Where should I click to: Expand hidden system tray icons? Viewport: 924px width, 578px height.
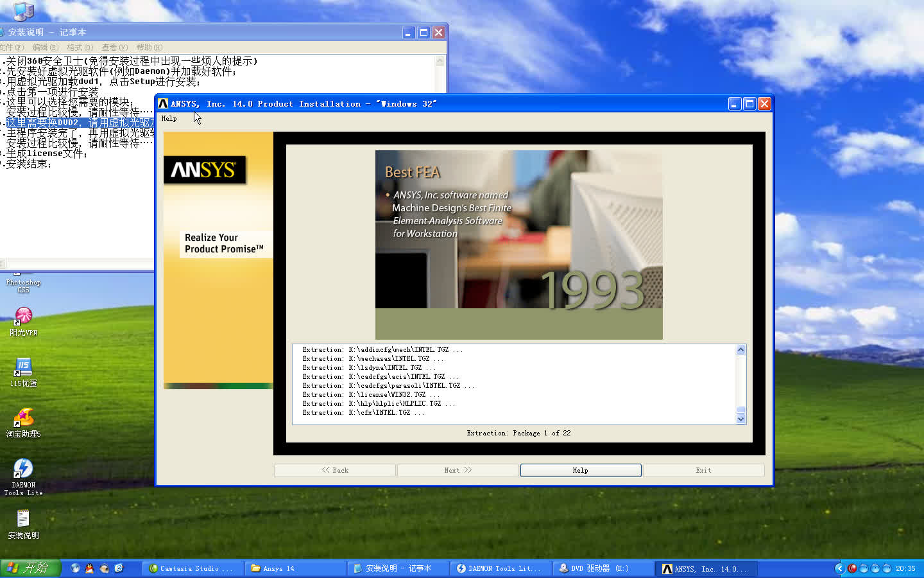(x=839, y=568)
